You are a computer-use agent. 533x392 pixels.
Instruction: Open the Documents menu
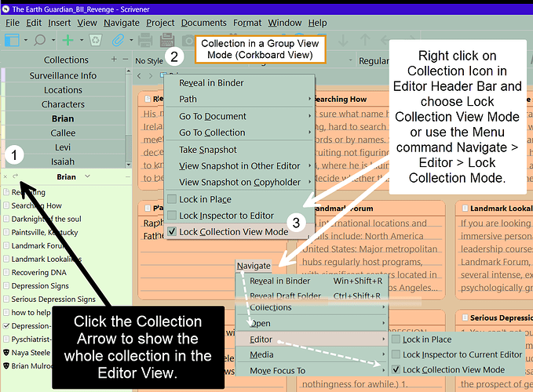(203, 23)
